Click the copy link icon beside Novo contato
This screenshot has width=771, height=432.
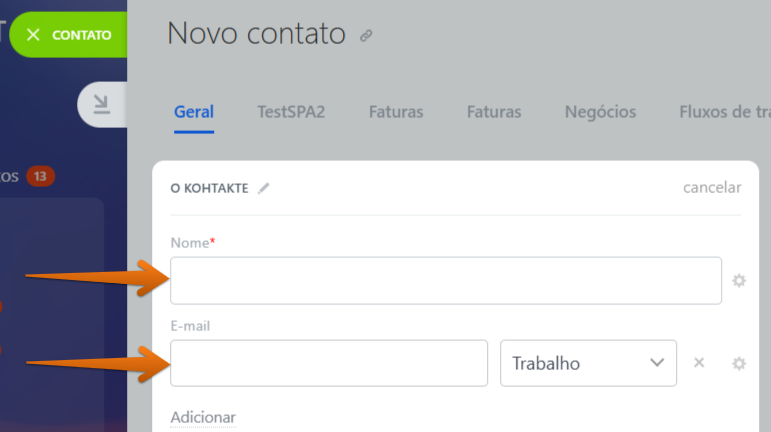coord(366,36)
